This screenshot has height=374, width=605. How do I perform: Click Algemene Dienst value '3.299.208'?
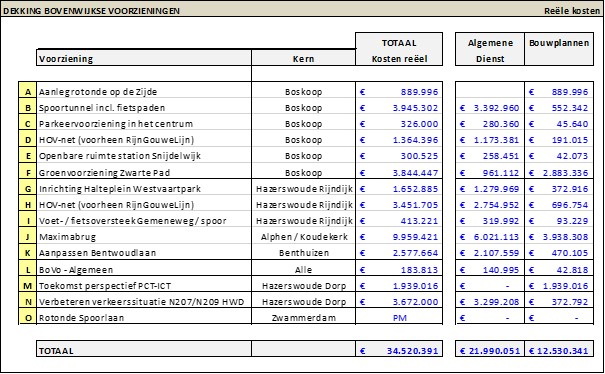point(496,302)
